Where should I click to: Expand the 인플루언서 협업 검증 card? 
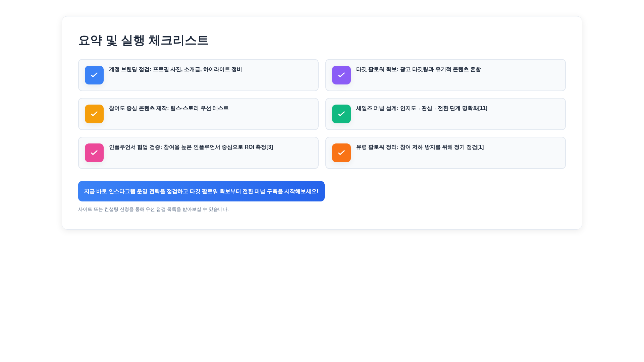point(198,153)
